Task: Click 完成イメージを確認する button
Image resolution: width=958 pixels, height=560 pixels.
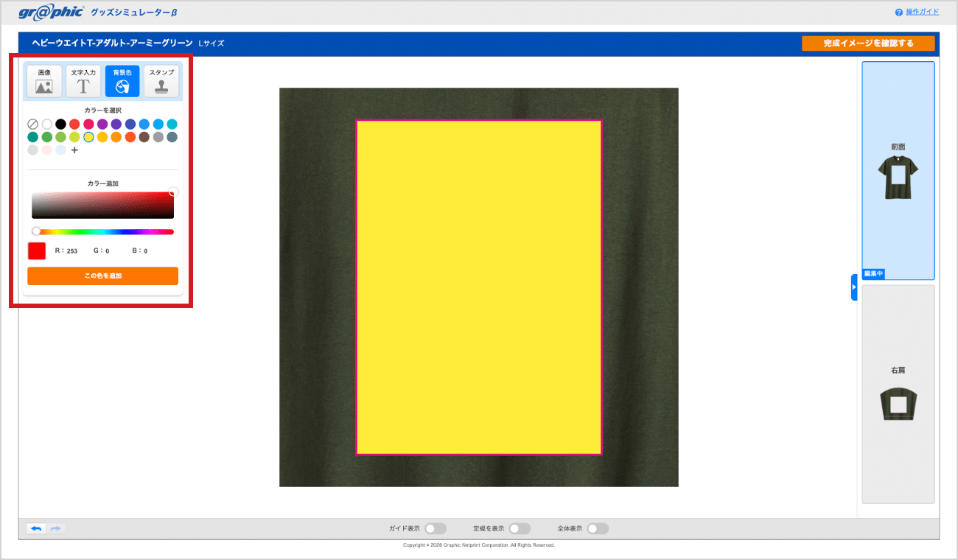Action: pos(868,43)
